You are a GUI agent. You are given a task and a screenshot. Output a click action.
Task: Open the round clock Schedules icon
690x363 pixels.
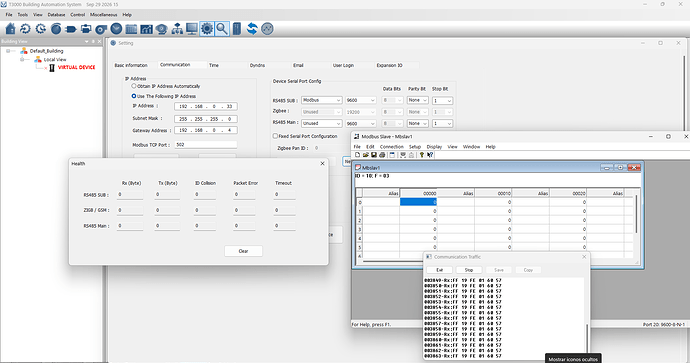(x=116, y=29)
